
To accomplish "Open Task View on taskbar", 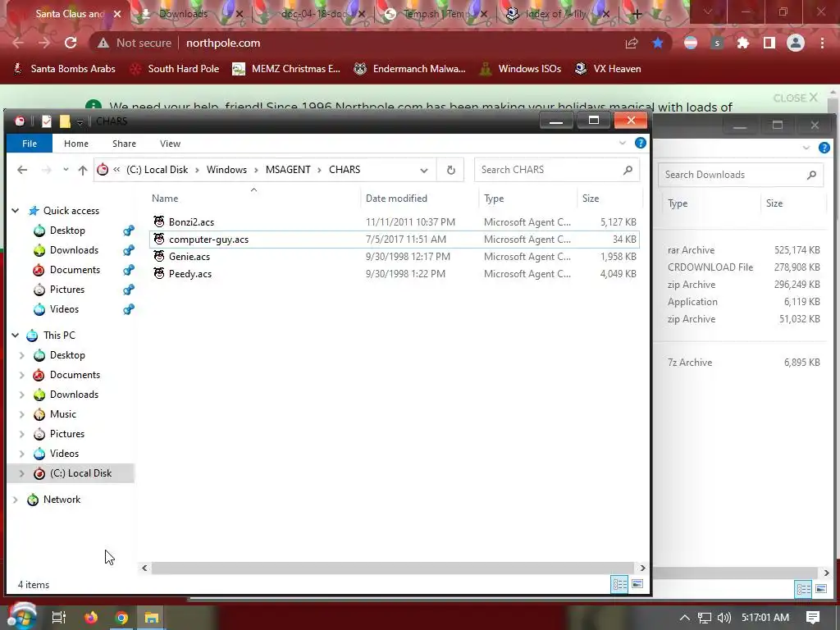I will click(58, 617).
